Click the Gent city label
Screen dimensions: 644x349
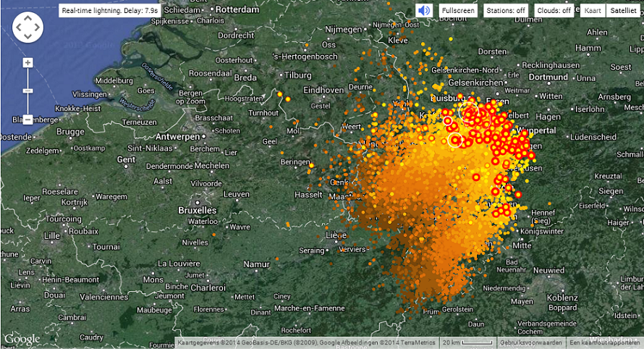[x=126, y=159]
